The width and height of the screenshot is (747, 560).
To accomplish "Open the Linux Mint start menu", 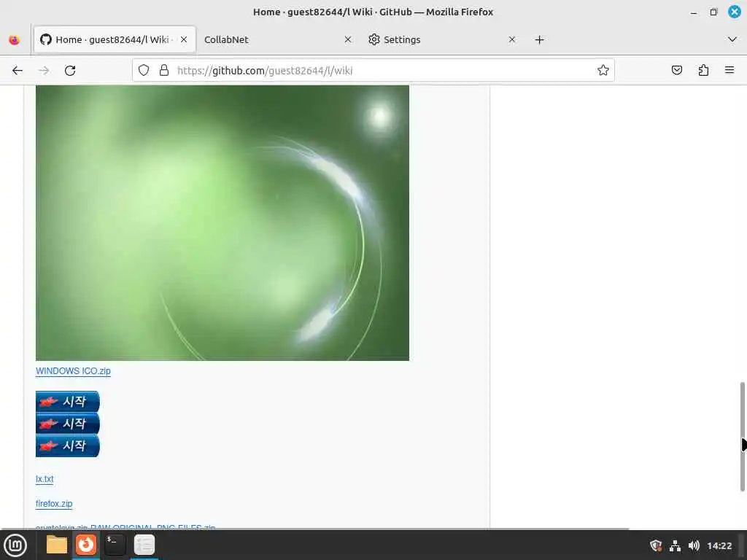I will click(x=15, y=545).
